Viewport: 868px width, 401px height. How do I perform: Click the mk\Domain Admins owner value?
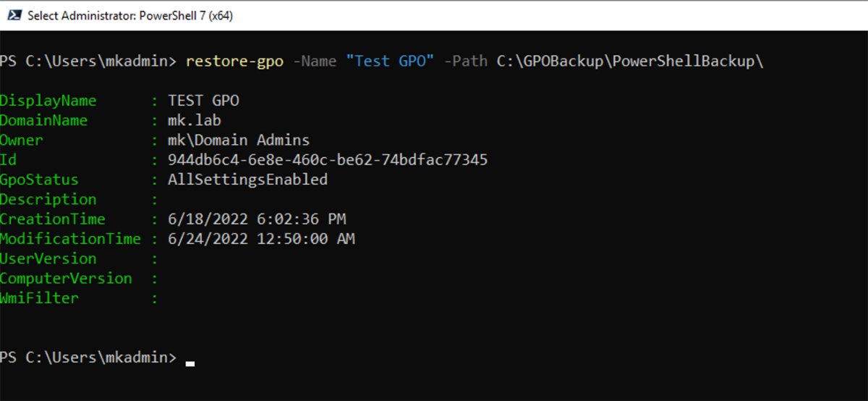point(239,140)
